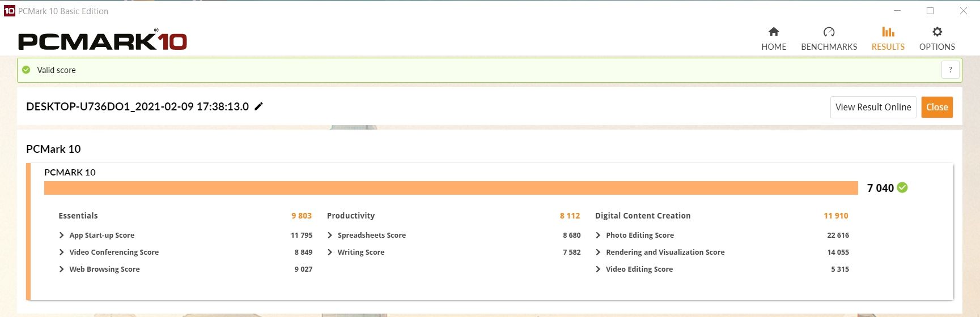Click the App Start-up value 11 795
This screenshot has height=317, width=980.
[302, 235]
